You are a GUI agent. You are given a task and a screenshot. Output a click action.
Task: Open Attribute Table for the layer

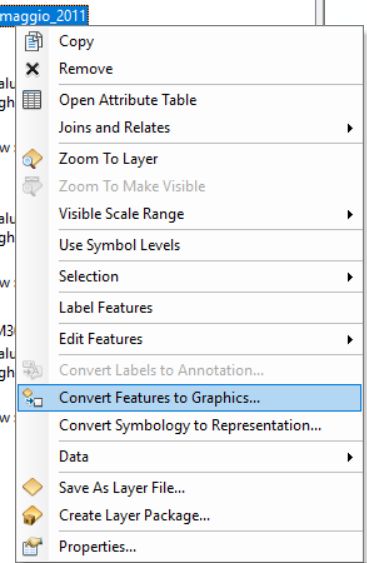(190, 100)
